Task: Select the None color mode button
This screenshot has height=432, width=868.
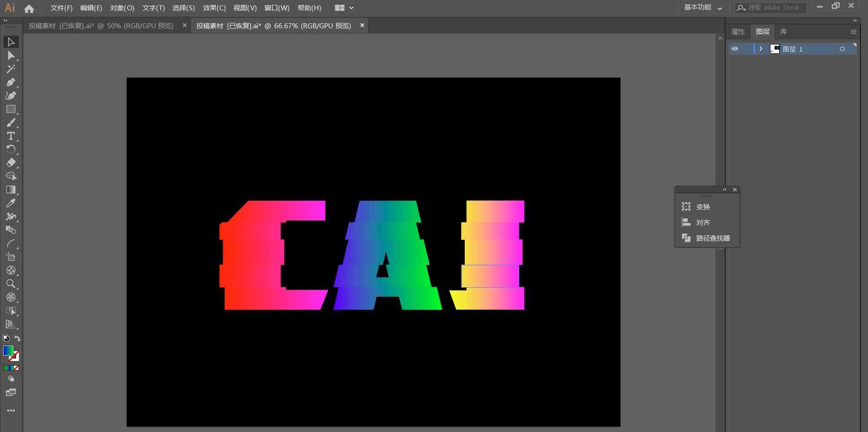Action: [16, 368]
